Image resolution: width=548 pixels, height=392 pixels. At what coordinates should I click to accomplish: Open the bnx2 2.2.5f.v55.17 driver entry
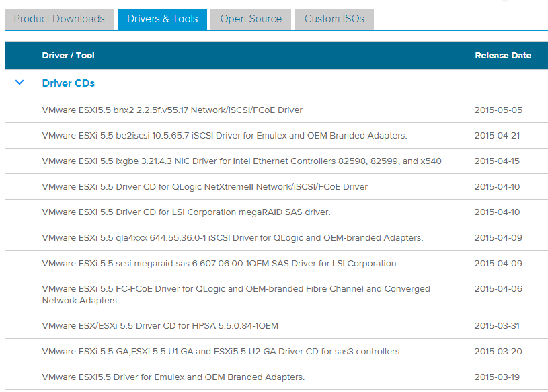click(x=172, y=110)
